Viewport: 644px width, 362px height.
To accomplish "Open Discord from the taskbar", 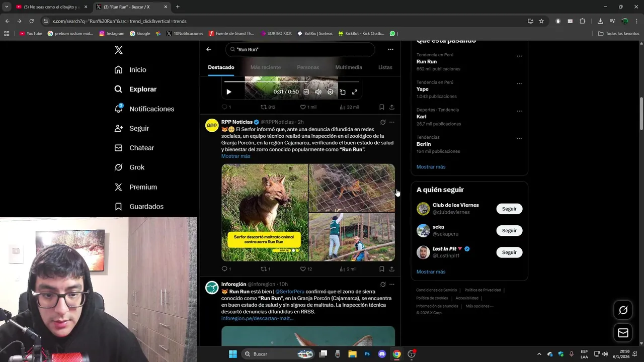I will 382,354.
